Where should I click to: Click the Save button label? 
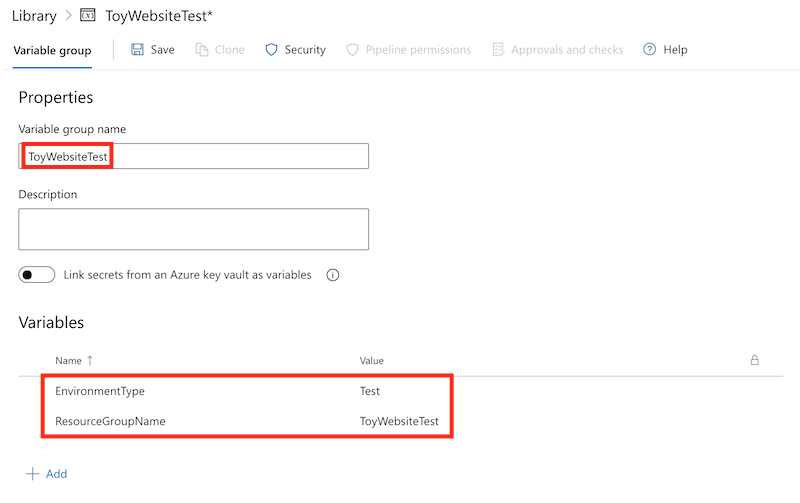point(163,49)
